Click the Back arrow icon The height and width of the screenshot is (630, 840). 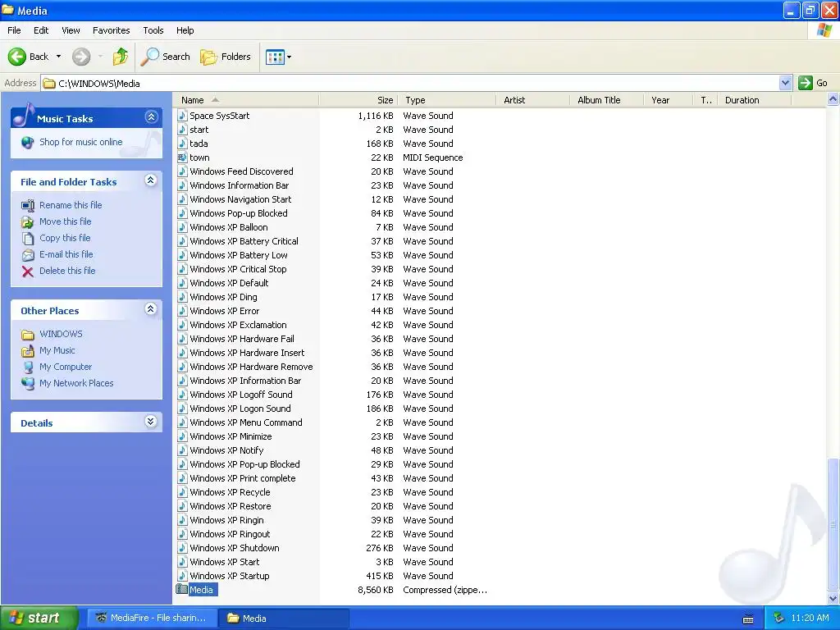[16, 57]
